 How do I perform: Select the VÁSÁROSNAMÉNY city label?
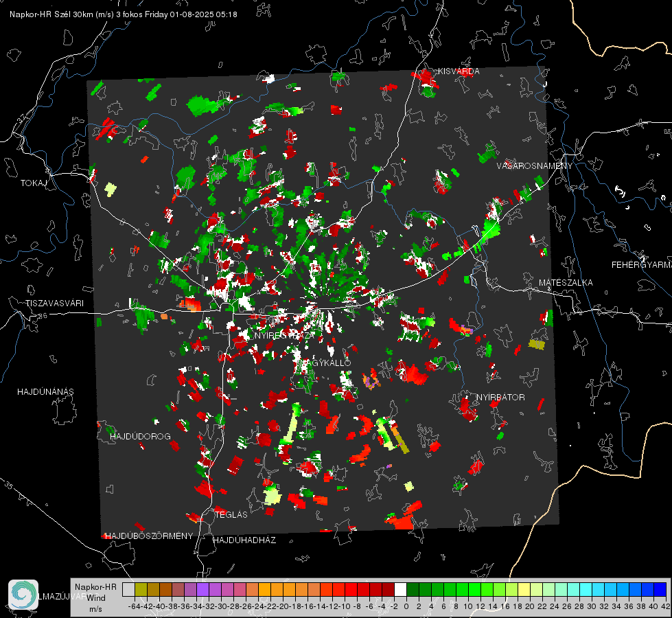[535, 166]
